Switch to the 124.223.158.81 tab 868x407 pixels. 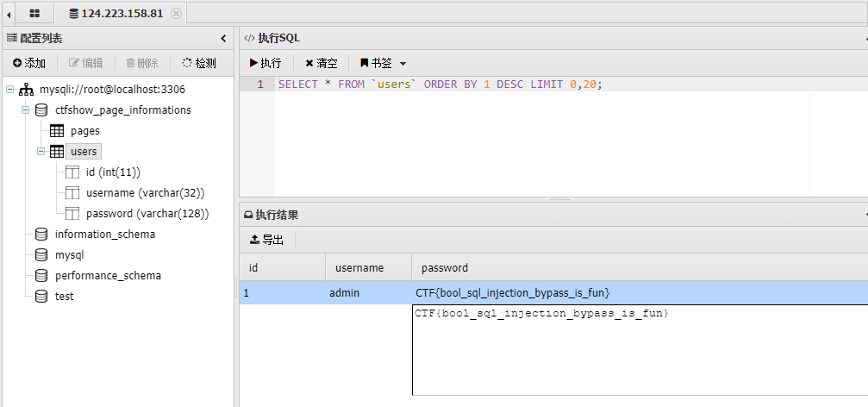pyautogui.click(x=119, y=13)
